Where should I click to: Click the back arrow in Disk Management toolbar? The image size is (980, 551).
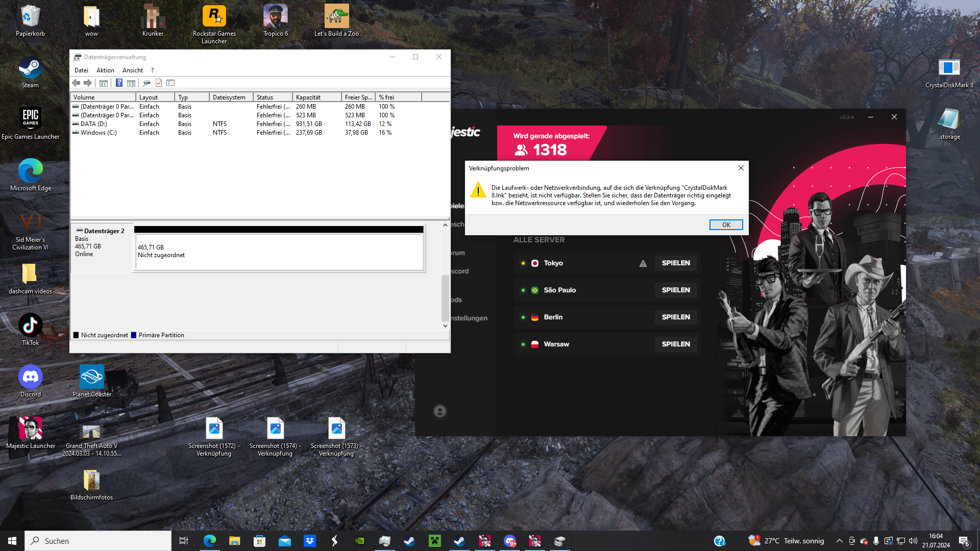[76, 83]
